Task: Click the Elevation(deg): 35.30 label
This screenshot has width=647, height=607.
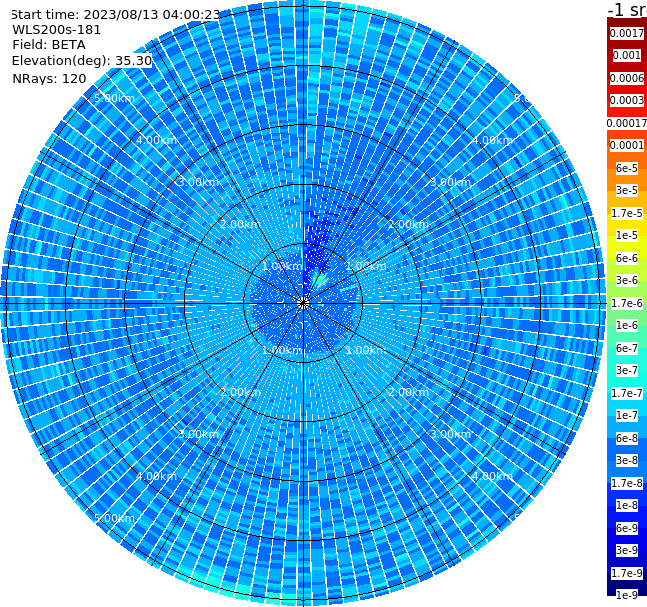Action: click(x=82, y=61)
